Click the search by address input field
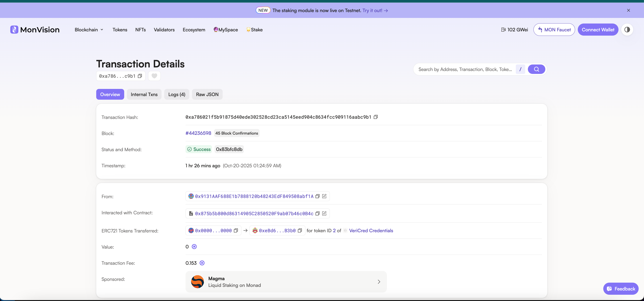The width and height of the screenshot is (644, 301). pyautogui.click(x=465, y=70)
